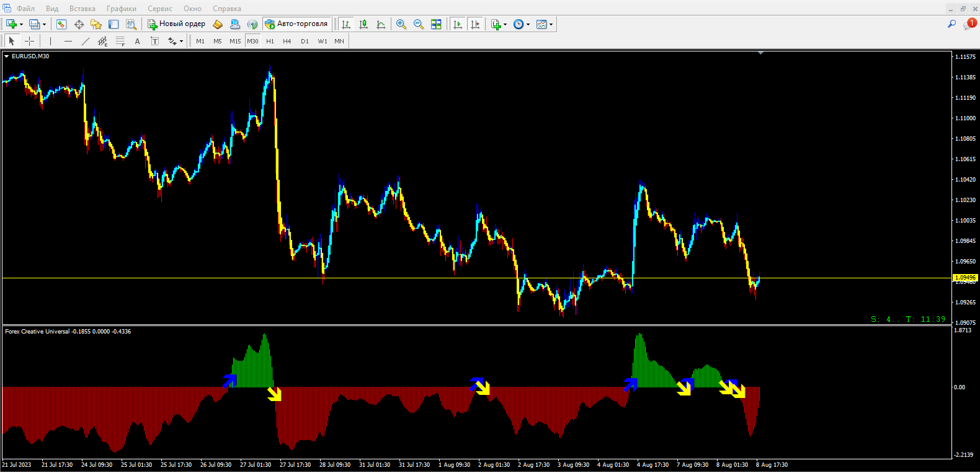Pick the Fibonacci retracement tool
This screenshot has width=980, height=473.
103,41
